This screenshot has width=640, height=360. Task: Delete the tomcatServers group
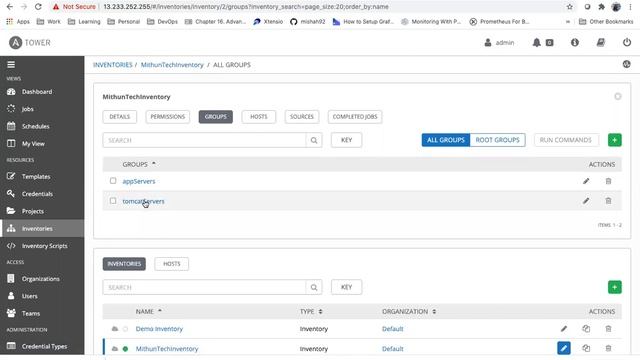tap(608, 201)
